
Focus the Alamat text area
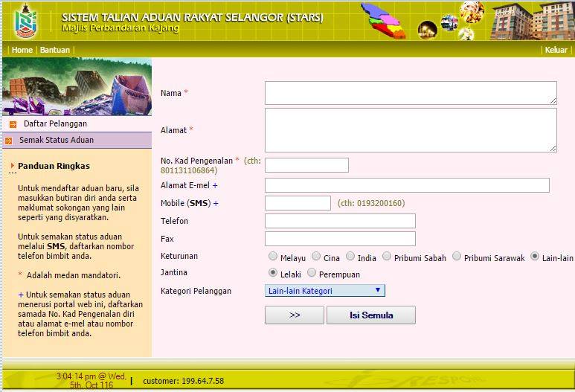point(411,130)
